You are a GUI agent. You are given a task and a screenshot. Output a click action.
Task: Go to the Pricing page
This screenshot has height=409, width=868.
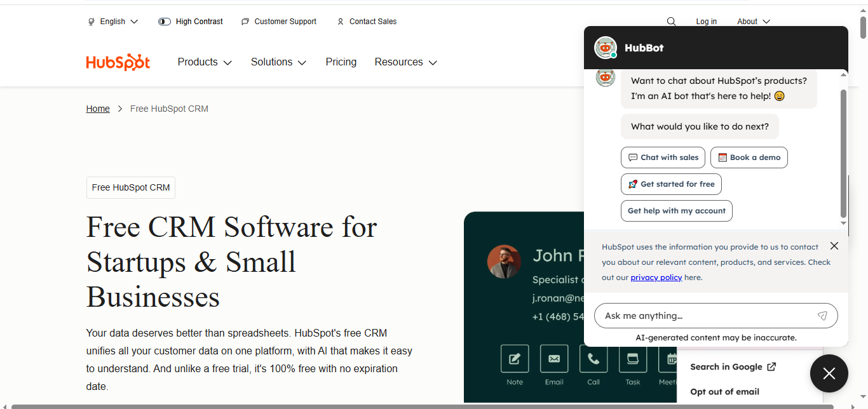point(341,62)
